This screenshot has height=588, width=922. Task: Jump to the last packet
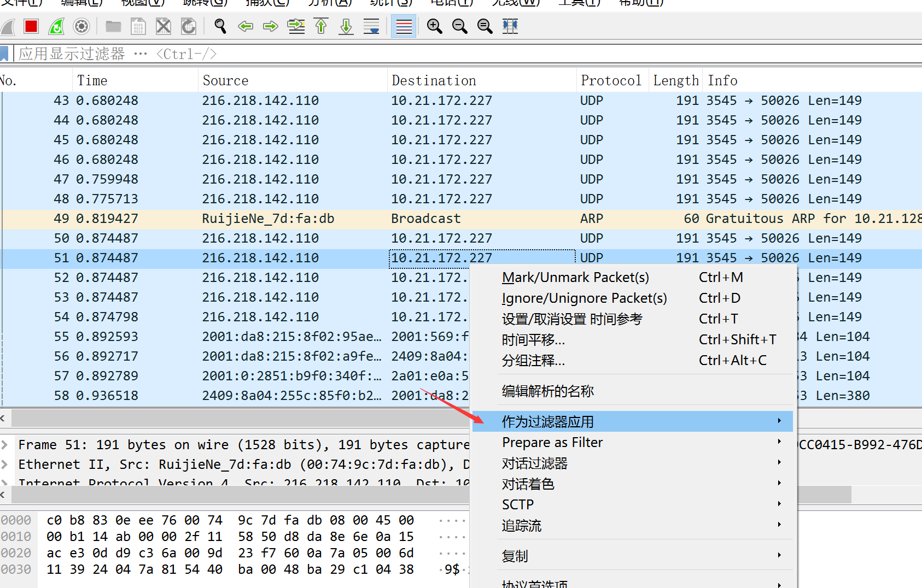pyautogui.click(x=346, y=26)
